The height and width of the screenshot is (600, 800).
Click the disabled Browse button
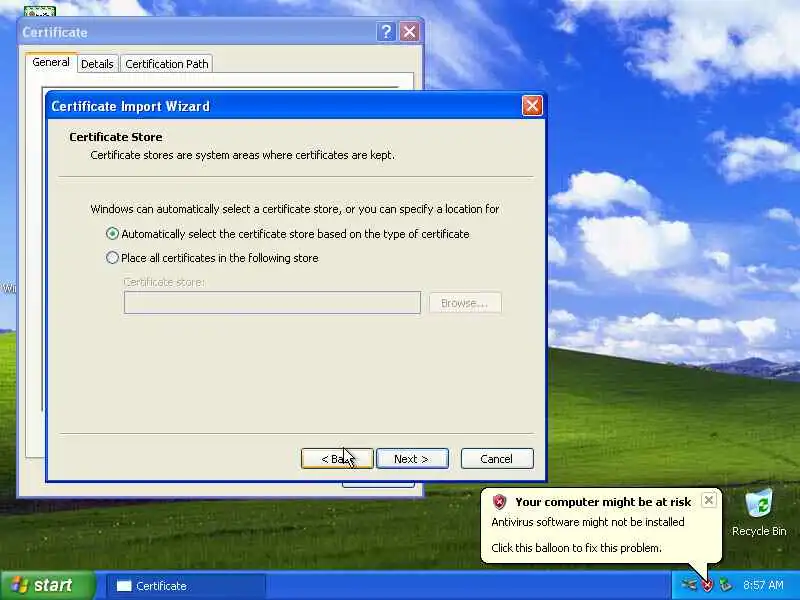(465, 303)
